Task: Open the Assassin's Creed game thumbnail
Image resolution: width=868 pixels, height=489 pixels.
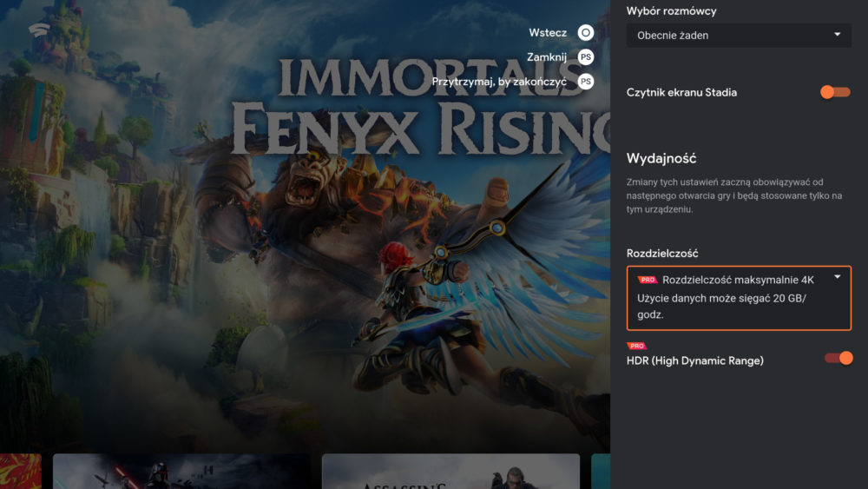Action: point(450,472)
